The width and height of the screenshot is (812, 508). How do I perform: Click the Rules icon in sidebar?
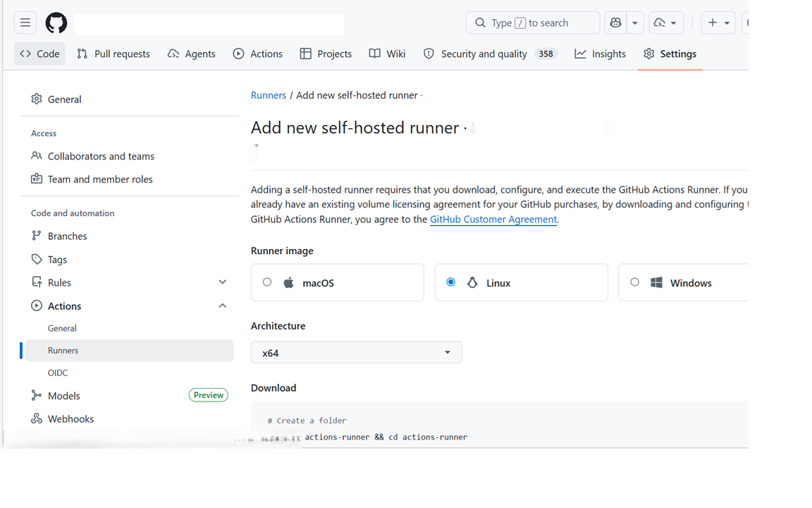point(36,282)
